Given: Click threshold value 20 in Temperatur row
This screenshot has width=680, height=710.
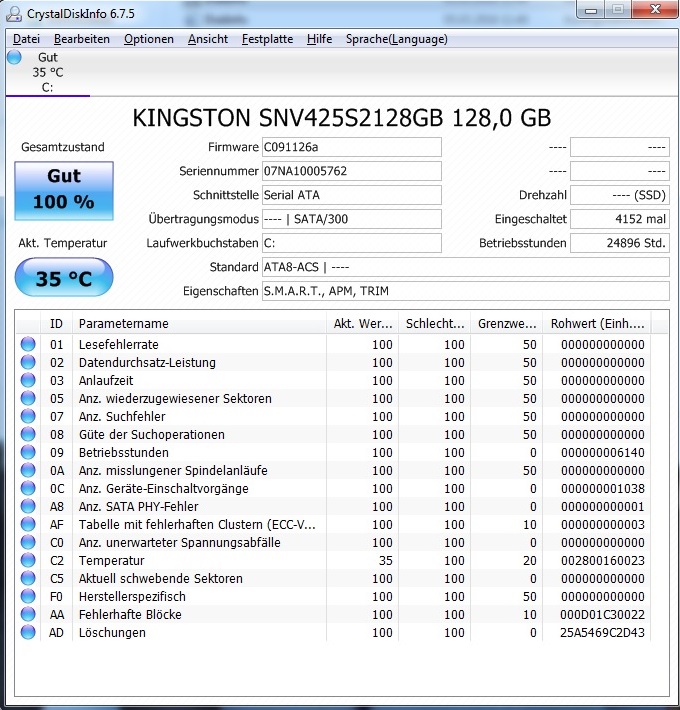Looking at the screenshot, I should point(530,561).
